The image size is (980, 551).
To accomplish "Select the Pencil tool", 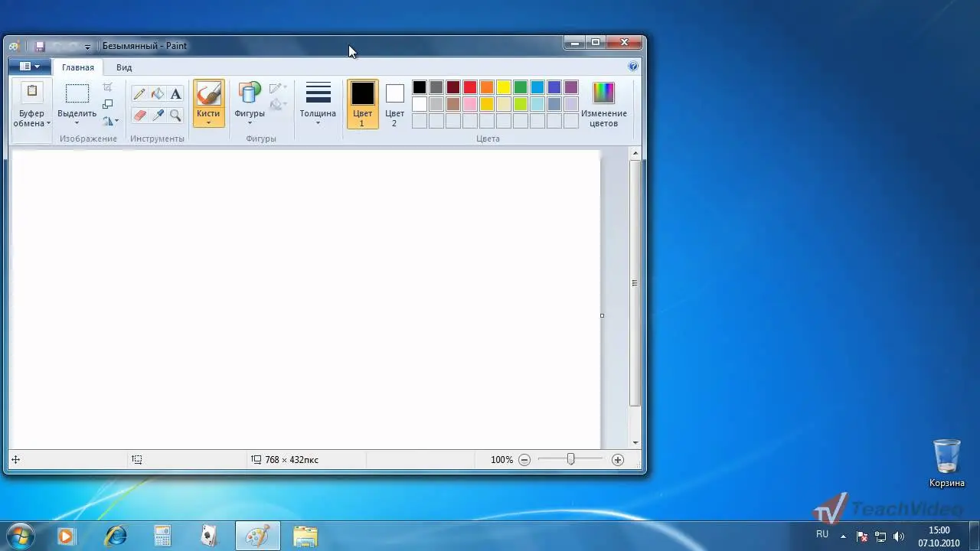I will [x=139, y=94].
